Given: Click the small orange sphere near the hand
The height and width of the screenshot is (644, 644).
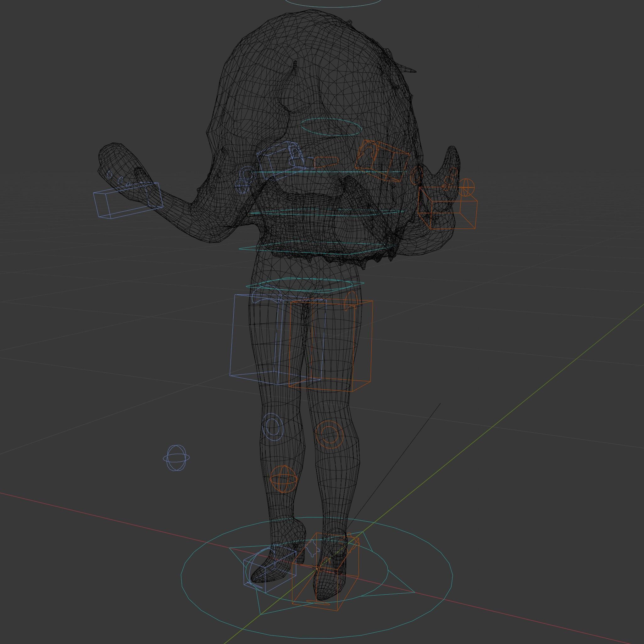Looking at the screenshot, I should [x=466, y=188].
